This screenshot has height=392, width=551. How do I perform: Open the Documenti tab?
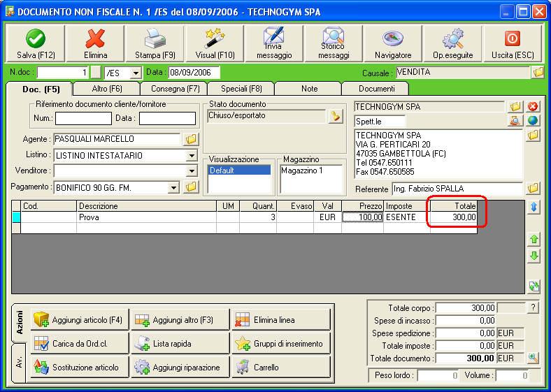click(x=376, y=89)
